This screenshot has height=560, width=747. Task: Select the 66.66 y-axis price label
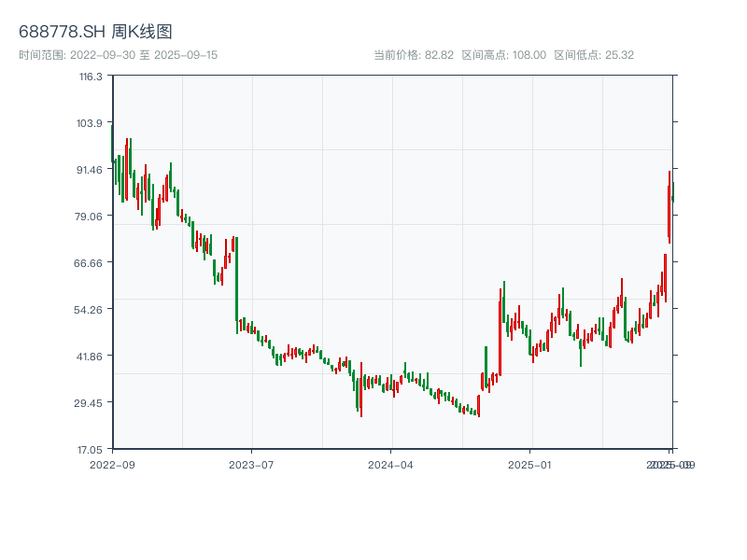90,263
